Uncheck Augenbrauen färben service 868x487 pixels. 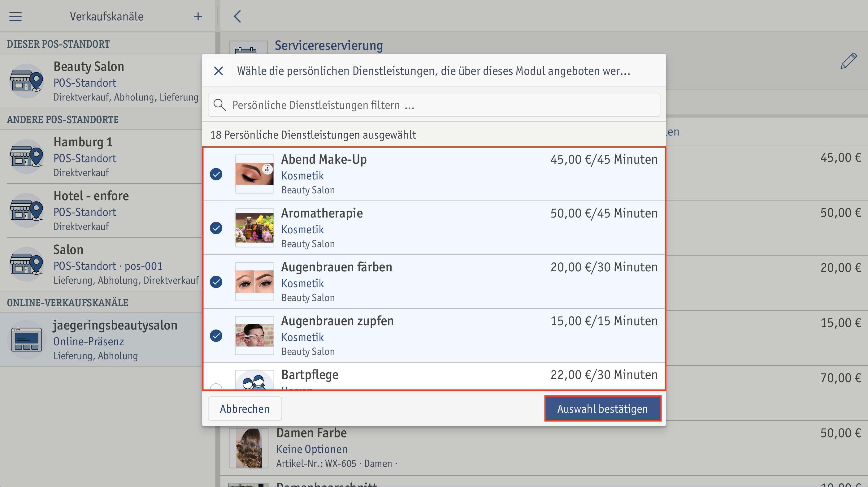pos(216,282)
